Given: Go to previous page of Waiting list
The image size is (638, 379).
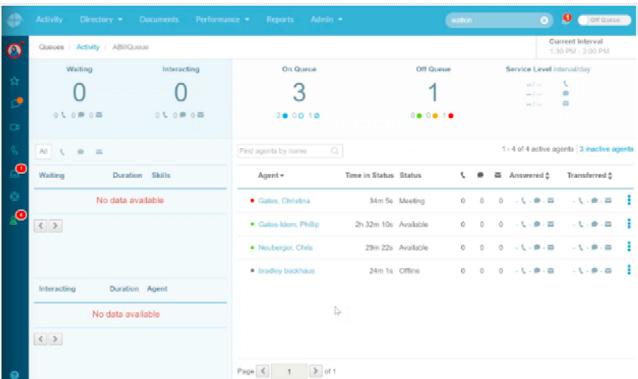Looking at the screenshot, I should pyautogui.click(x=41, y=226).
